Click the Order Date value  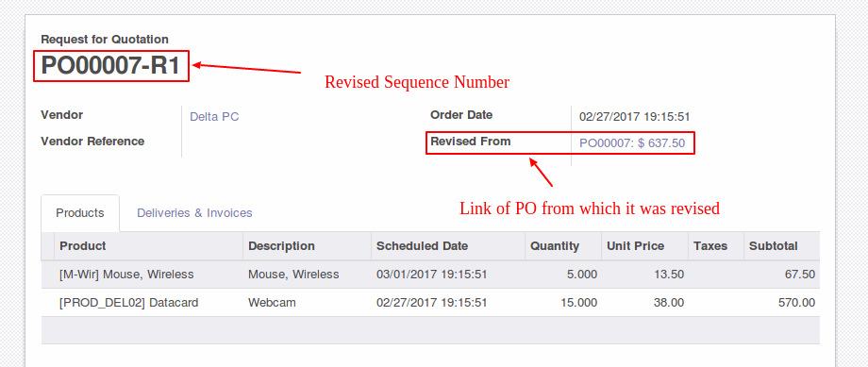point(634,117)
